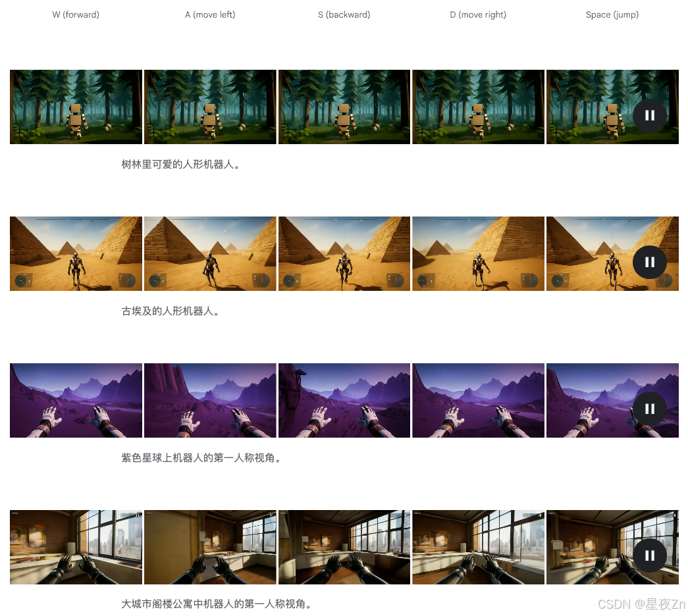Open purple planet D (move right) thumbnail
This screenshot has height=616, width=688.
tap(478, 400)
